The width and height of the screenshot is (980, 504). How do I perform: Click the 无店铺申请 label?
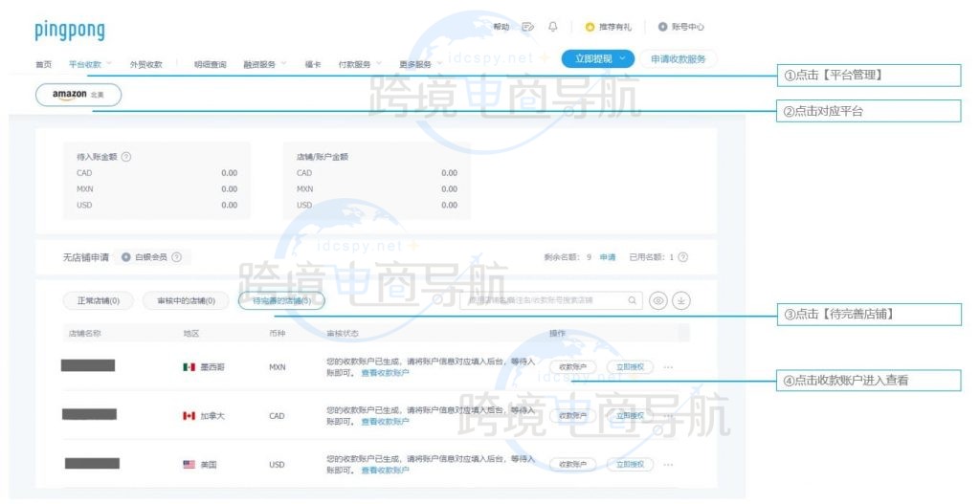pyautogui.click(x=85, y=256)
